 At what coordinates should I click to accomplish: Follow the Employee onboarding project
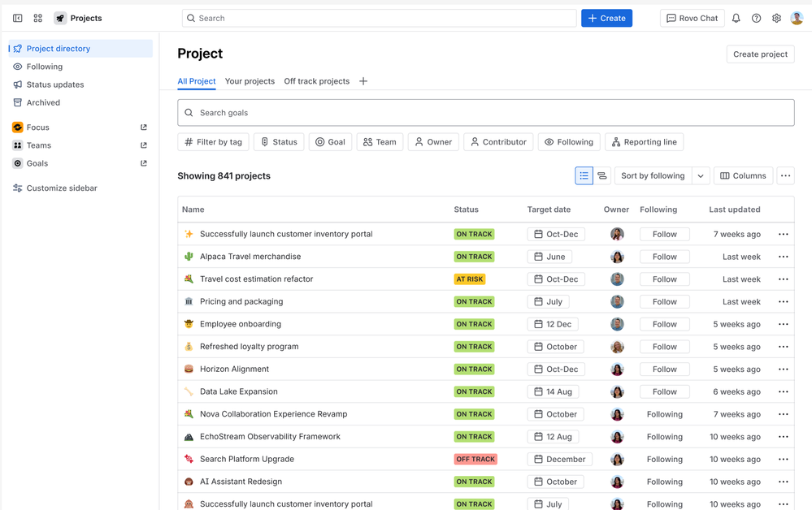coord(664,324)
